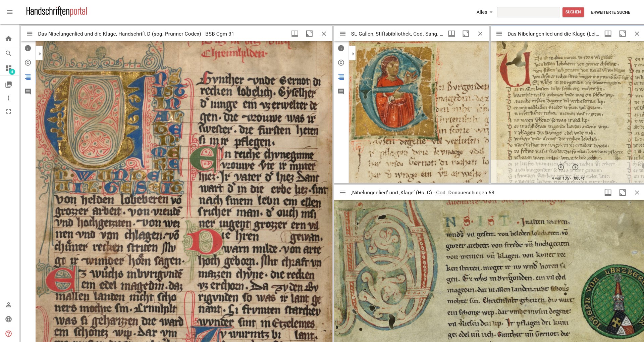Click the BSB Cgm 31 manuscript image

tap(184, 191)
